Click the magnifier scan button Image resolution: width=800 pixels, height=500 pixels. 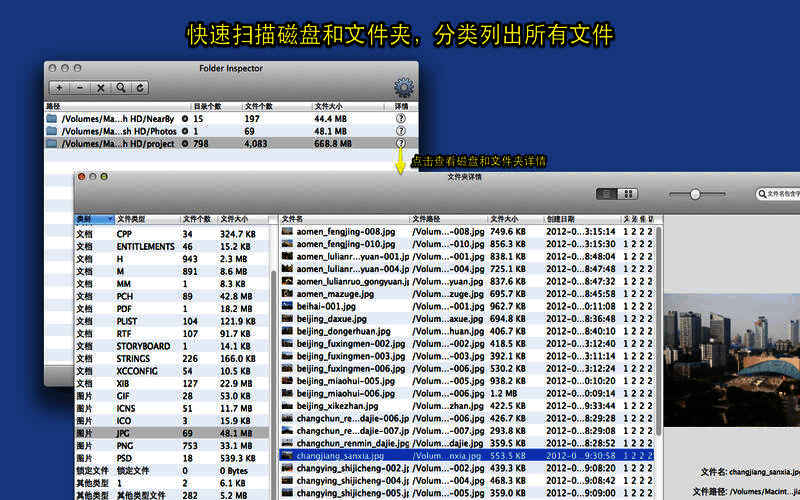[x=121, y=88]
